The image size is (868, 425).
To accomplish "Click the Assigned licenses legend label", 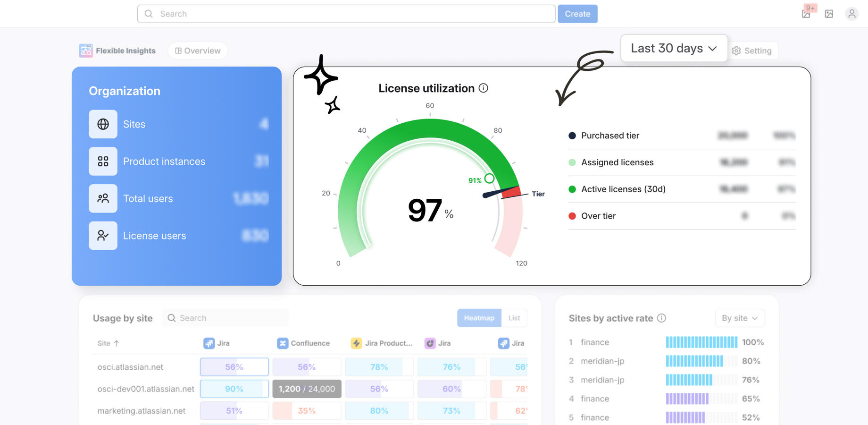I will coord(618,162).
